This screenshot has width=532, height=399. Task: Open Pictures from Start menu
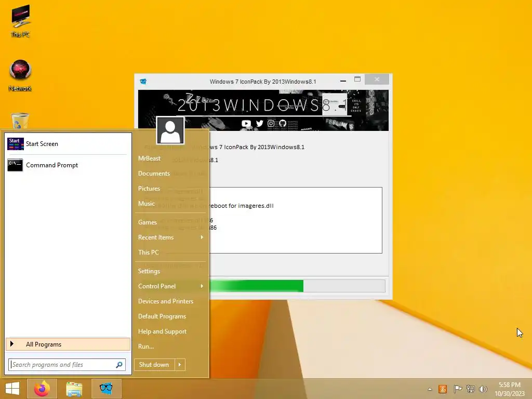(149, 188)
